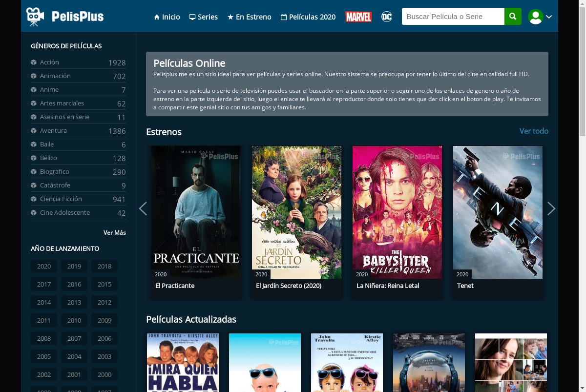Select release year 2012 button
This screenshot has height=392, width=586.
[105, 302]
